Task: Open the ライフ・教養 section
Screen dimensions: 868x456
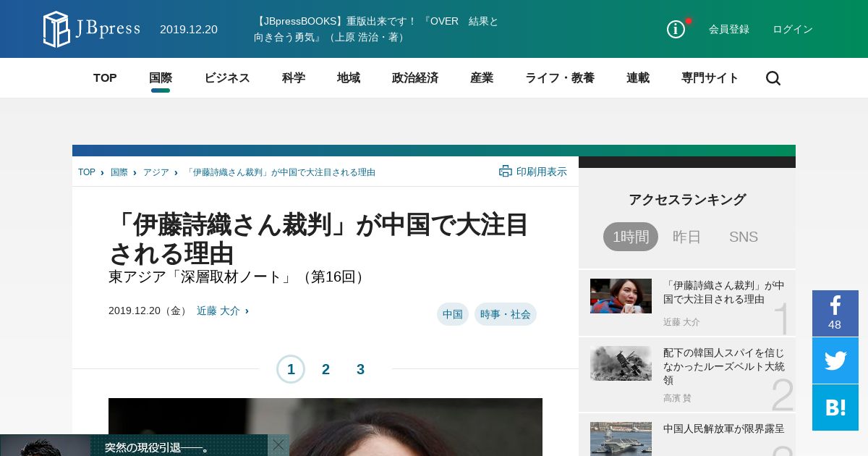Action: (x=560, y=78)
